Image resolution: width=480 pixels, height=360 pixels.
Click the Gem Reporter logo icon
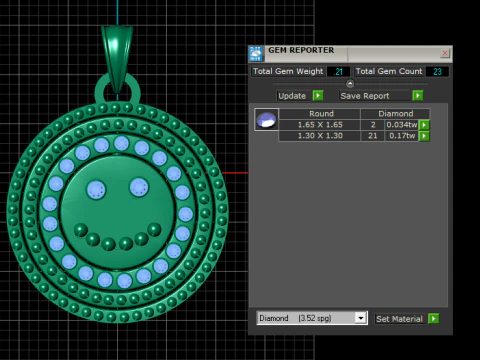point(256,54)
